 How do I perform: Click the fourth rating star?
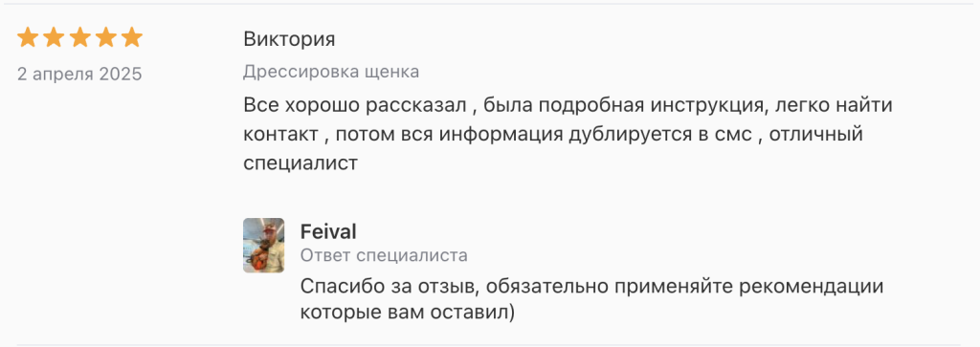pyautogui.click(x=105, y=38)
